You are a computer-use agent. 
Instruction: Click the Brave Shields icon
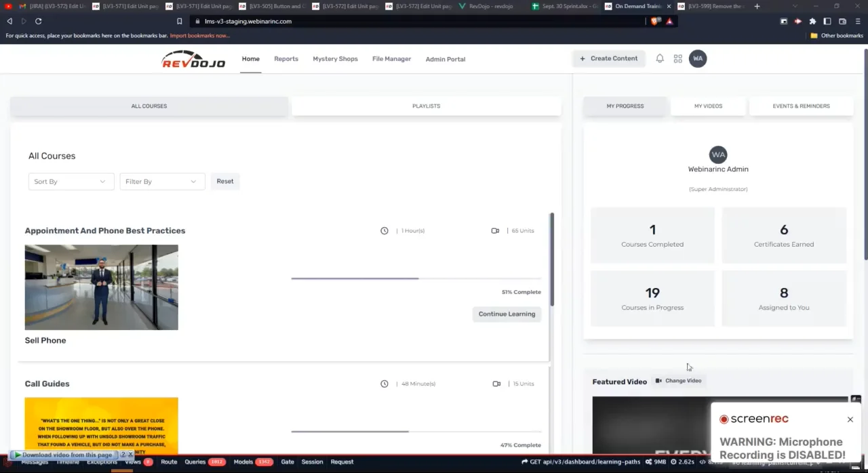pyautogui.click(x=654, y=21)
